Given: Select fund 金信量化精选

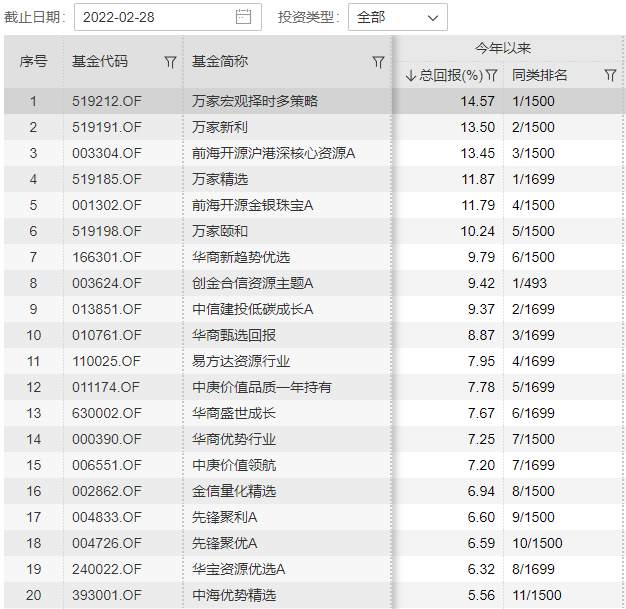Looking at the screenshot, I should pyautogui.click(x=234, y=491).
